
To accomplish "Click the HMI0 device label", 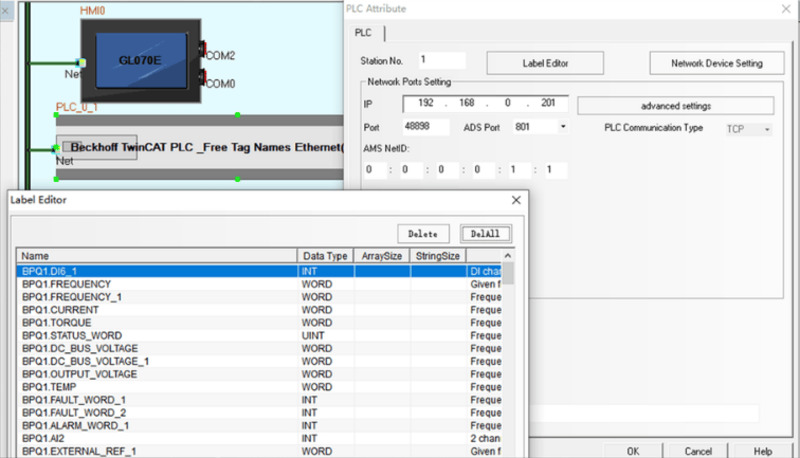I will click(92, 10).
